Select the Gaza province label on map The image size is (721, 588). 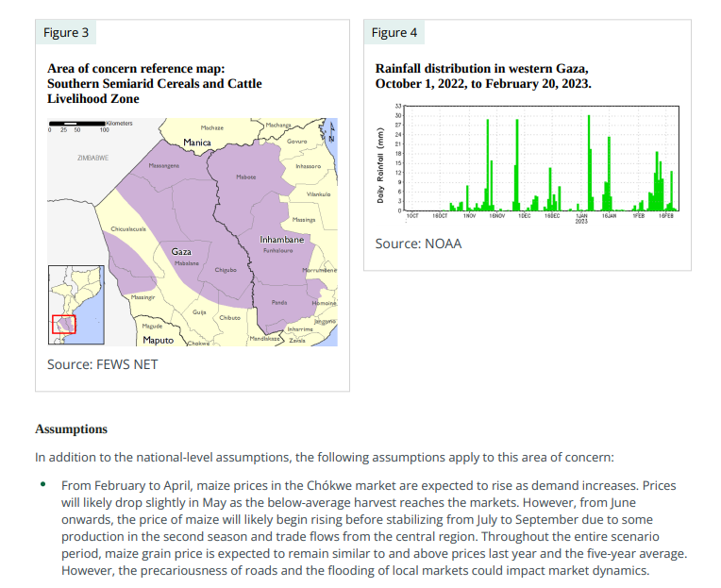point(181,252)
